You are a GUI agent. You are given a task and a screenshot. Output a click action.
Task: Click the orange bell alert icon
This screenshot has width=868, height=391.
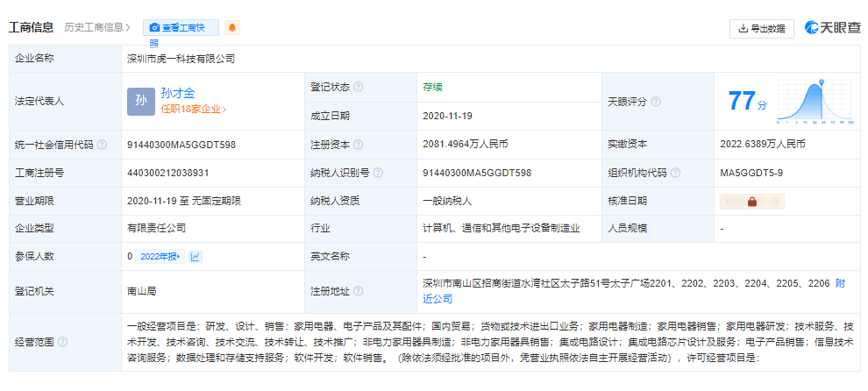click(232, 28)
